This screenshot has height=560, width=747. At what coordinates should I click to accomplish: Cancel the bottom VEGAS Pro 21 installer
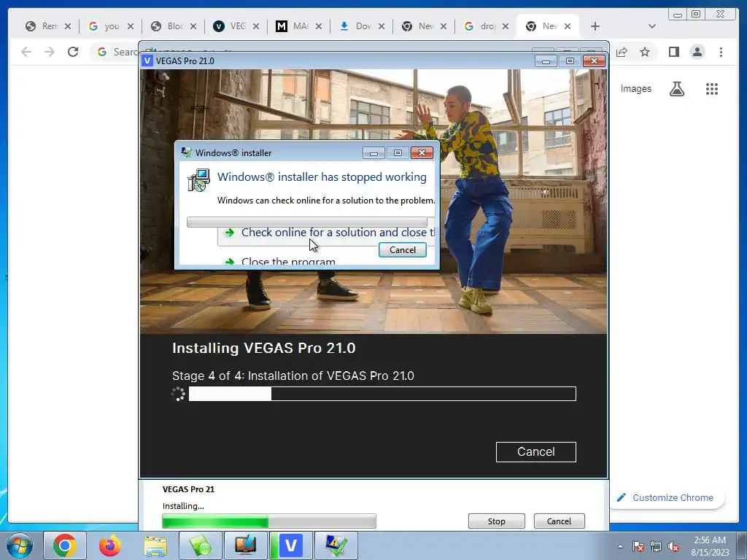[x=559, y=521]
